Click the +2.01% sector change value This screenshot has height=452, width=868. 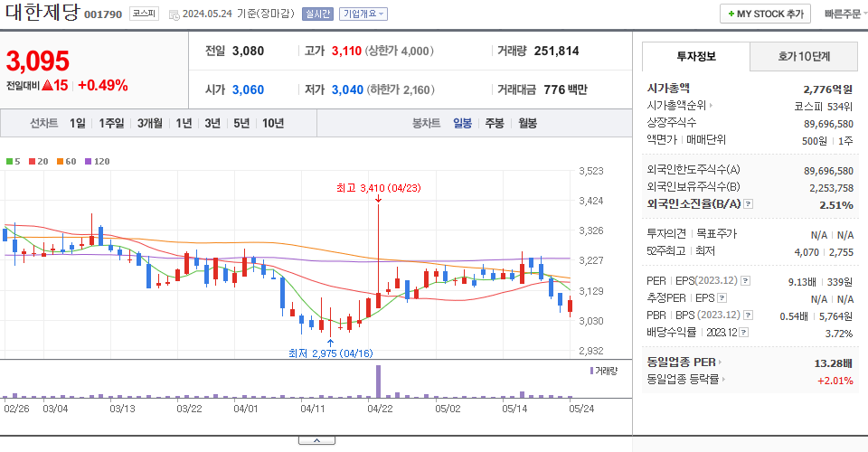tap(835, 381)
